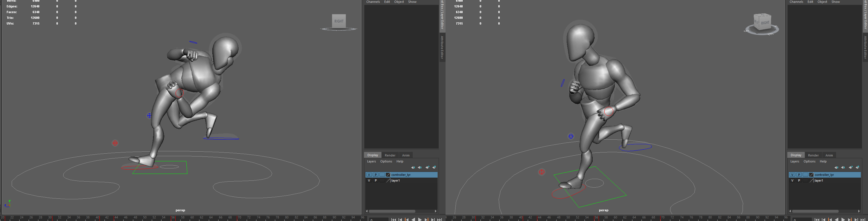Toggle controller_lyr playback P in left window

coord(376,175)
